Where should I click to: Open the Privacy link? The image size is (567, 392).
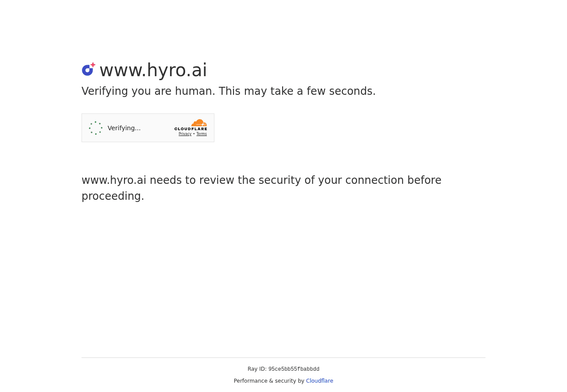point(185,133)
